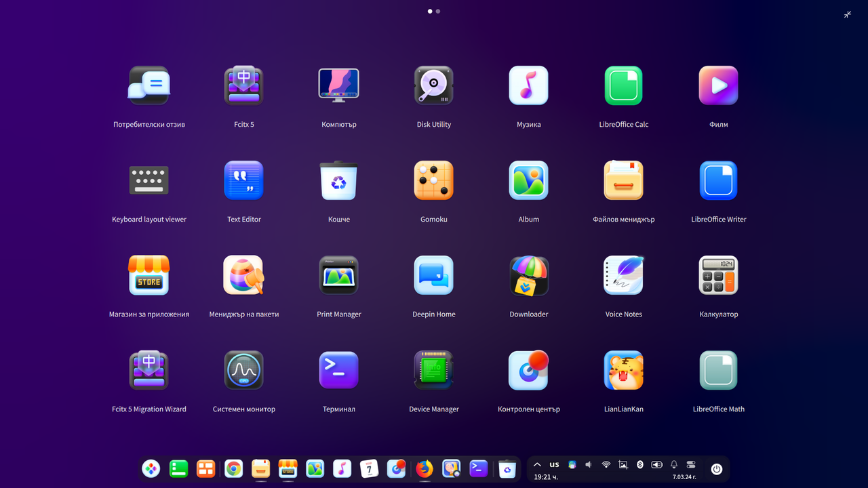868x488 pixels.
Task: Open Keyboard layout viewer
Action: [x=149, y=180]
